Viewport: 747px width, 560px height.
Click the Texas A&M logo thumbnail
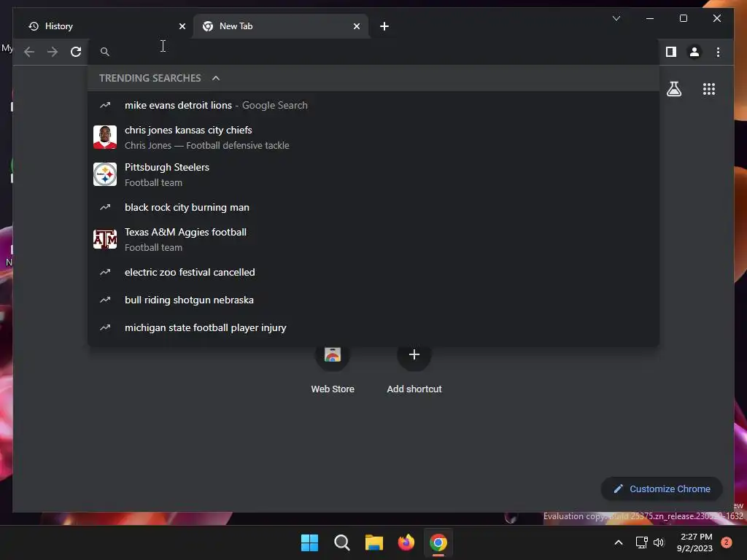(x=105, y=239)
